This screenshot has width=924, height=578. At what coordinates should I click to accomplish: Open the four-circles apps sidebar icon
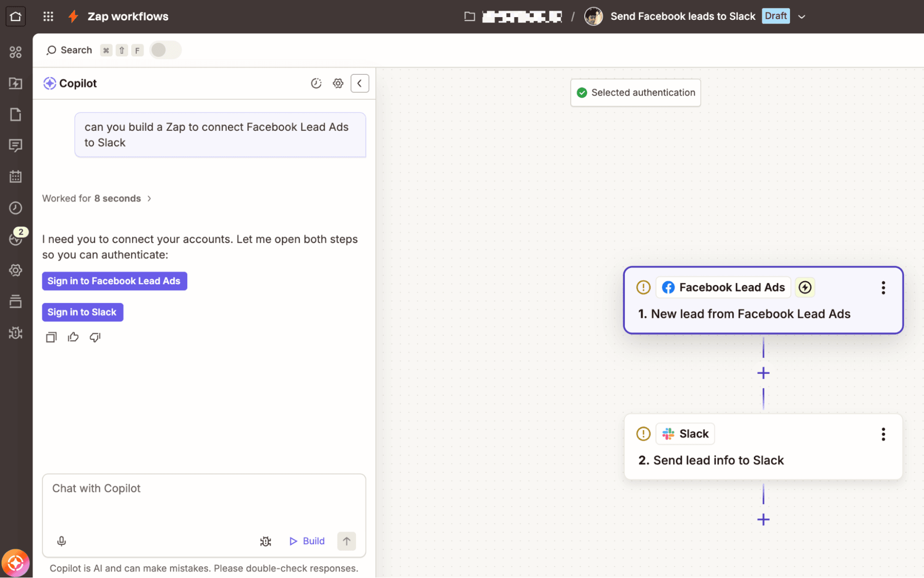coord(16,52)
